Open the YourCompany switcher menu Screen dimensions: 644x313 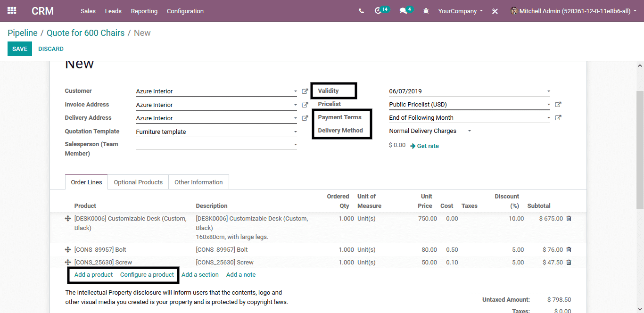click(x=460, y=11)
